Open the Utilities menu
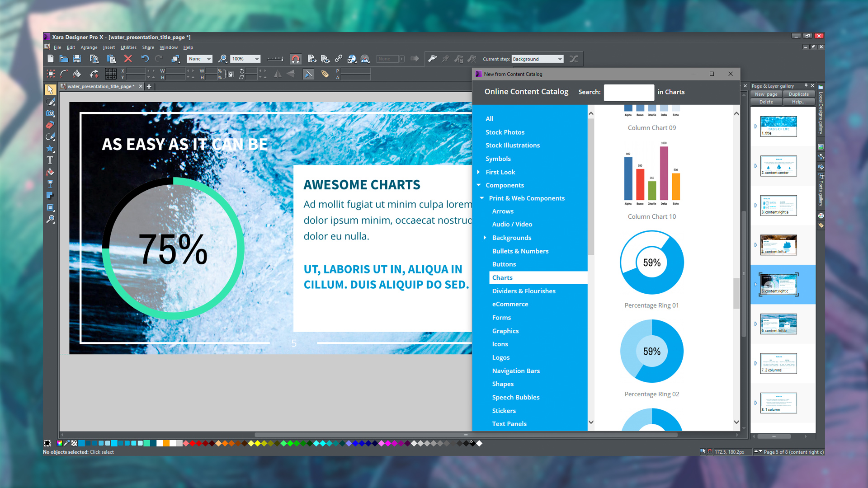 pos(128,47)
